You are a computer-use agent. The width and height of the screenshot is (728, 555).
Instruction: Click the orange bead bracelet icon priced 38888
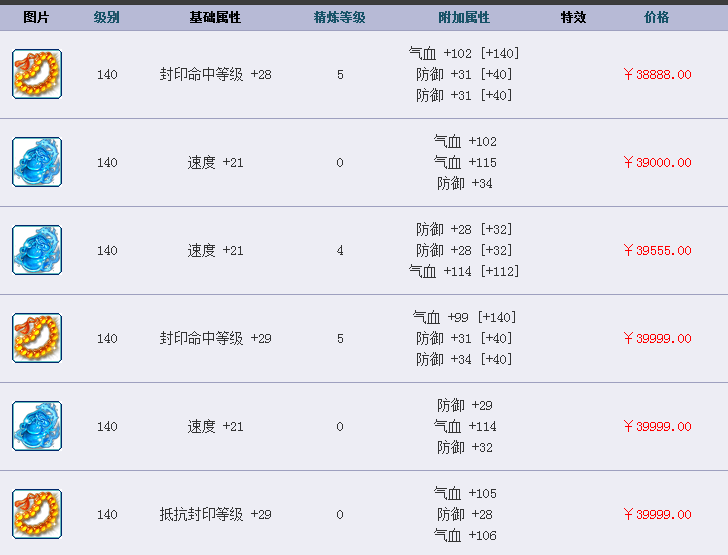coord(37,74)
